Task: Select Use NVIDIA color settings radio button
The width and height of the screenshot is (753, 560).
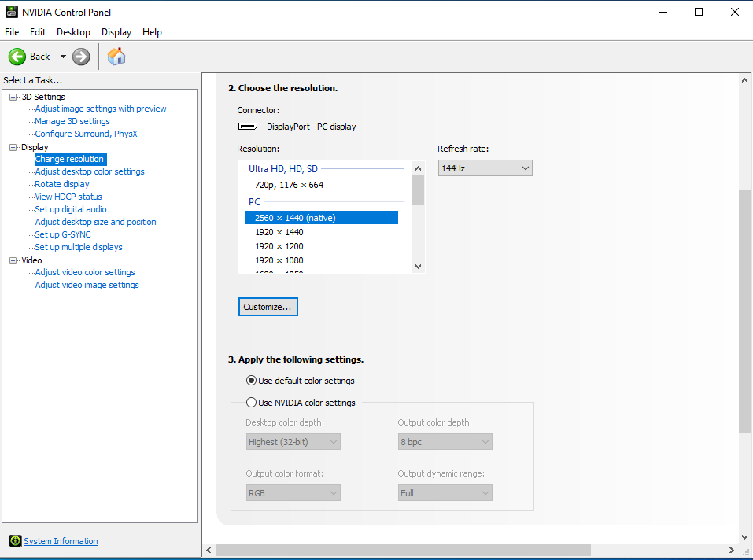Action: 252,403
